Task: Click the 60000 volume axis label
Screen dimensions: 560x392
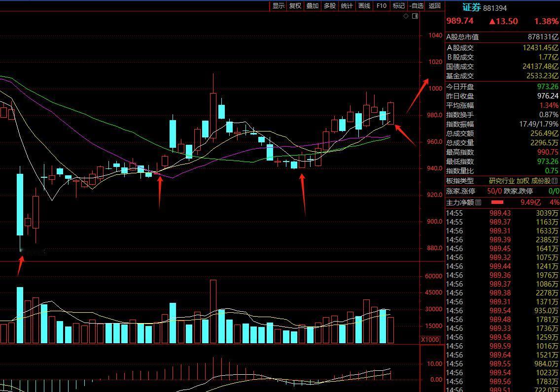Action: pos(434,276)
